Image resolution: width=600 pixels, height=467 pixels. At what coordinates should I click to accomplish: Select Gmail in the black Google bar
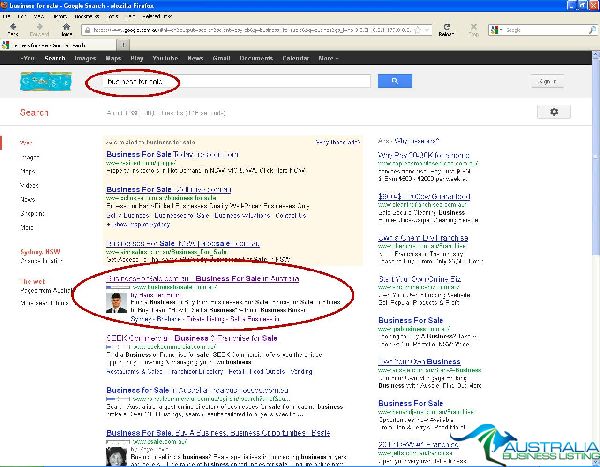click(x=221, y=58)
